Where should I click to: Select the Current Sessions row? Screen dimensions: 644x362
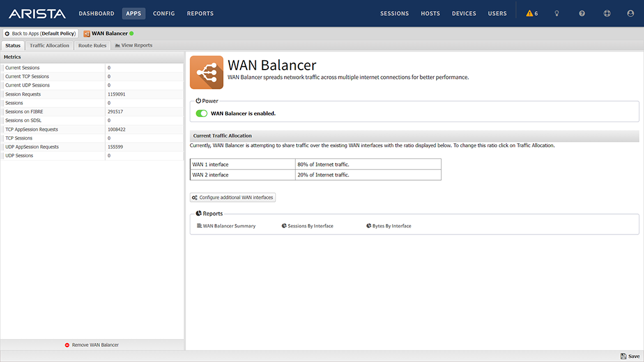92,68
